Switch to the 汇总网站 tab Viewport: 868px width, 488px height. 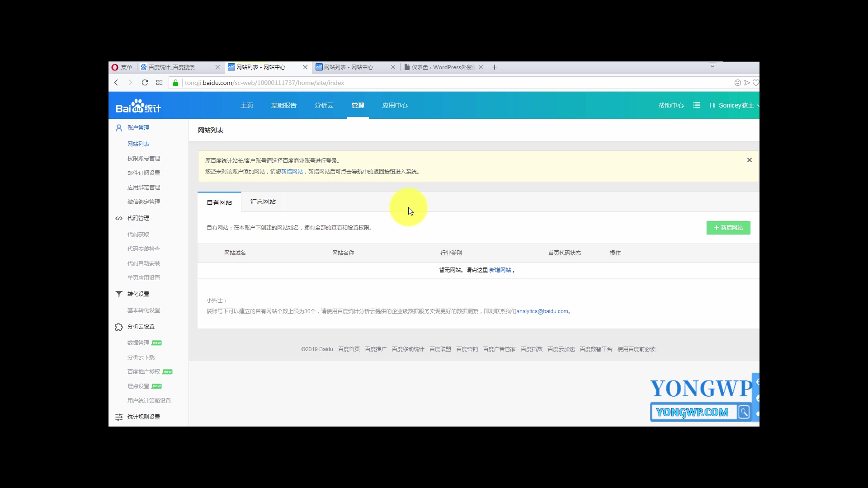point(263,202)
